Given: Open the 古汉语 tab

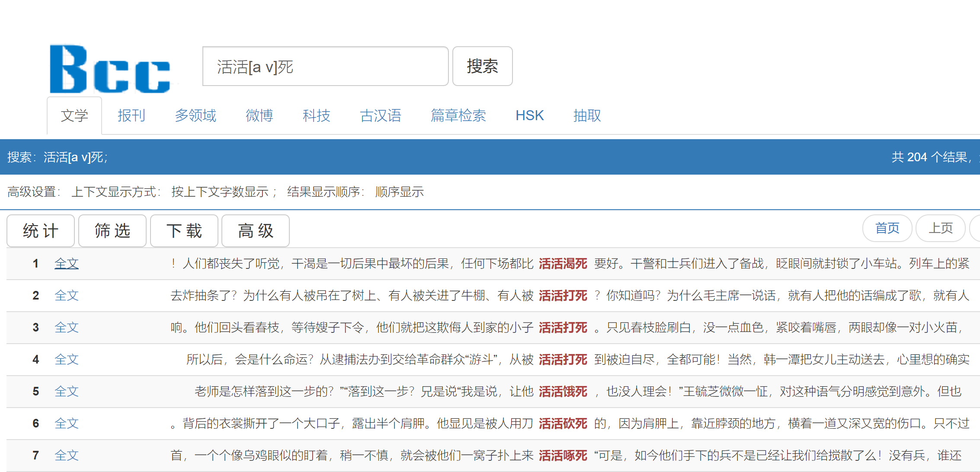Looking at the screenshot, I should pyautogui.click(x=380, y=115).
